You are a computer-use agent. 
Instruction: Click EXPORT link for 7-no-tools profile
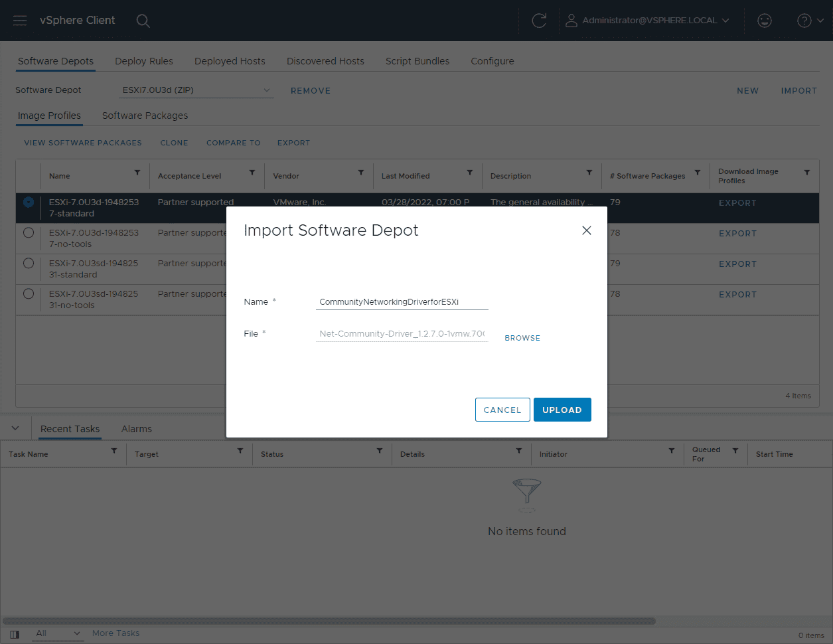pos(737,234)
